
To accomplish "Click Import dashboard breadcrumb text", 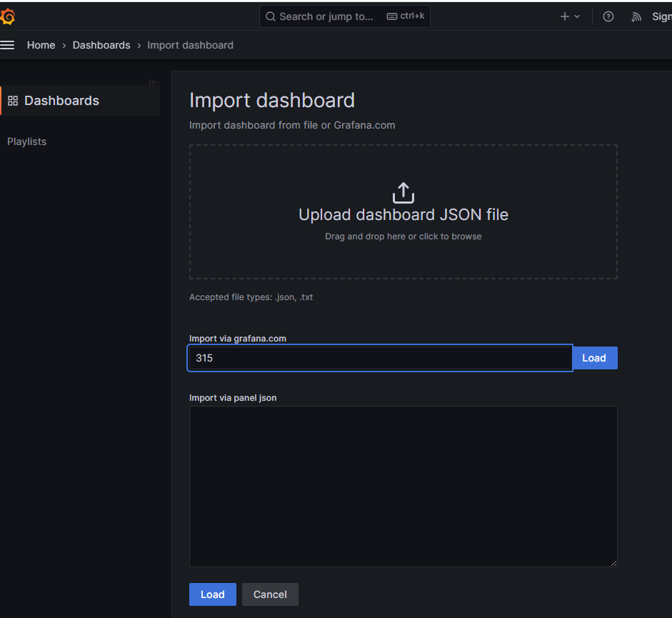I will (190, 45).
